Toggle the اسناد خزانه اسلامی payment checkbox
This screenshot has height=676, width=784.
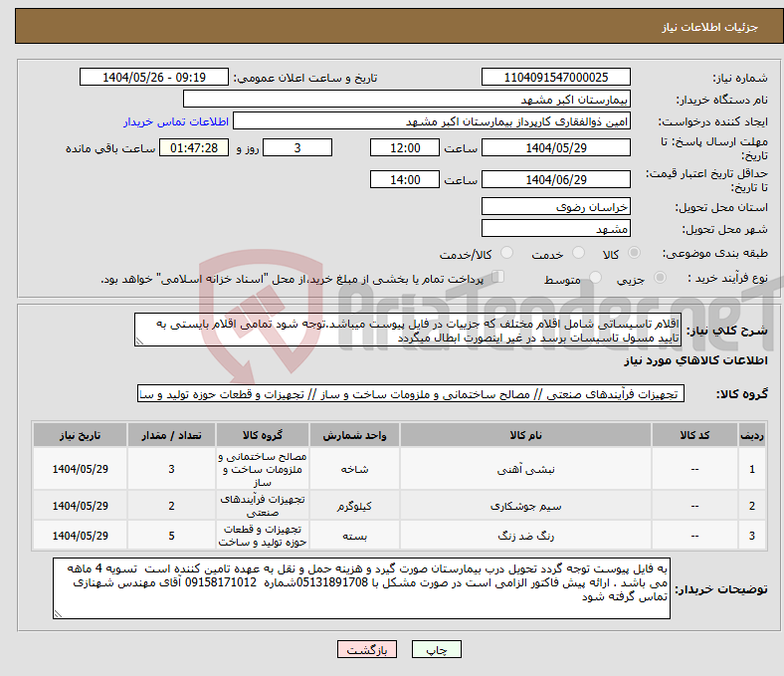[498, 277]
